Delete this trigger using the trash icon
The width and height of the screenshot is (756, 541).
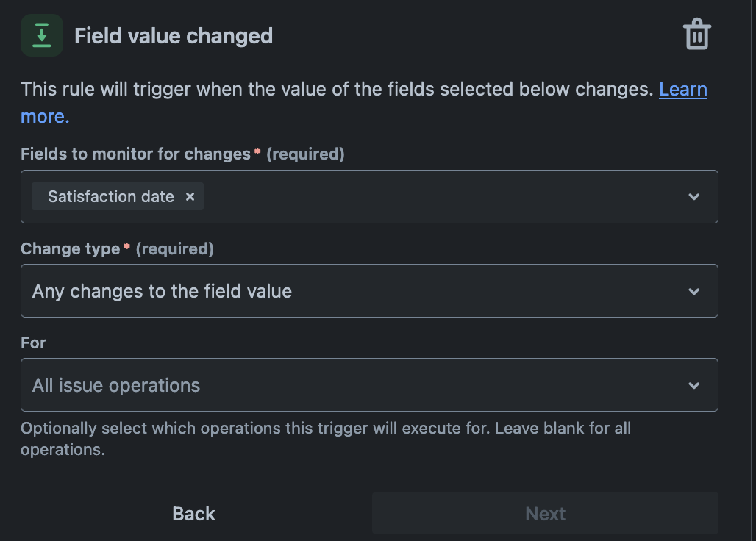point(696,35)
